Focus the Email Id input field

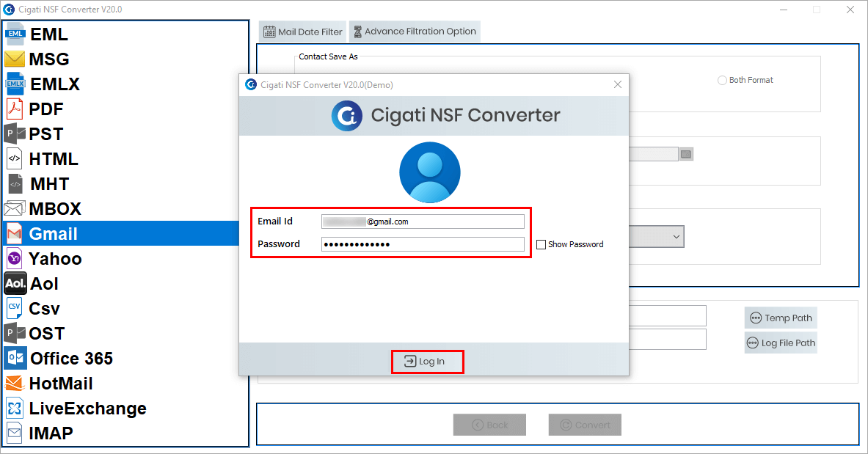tap(423, 221)
